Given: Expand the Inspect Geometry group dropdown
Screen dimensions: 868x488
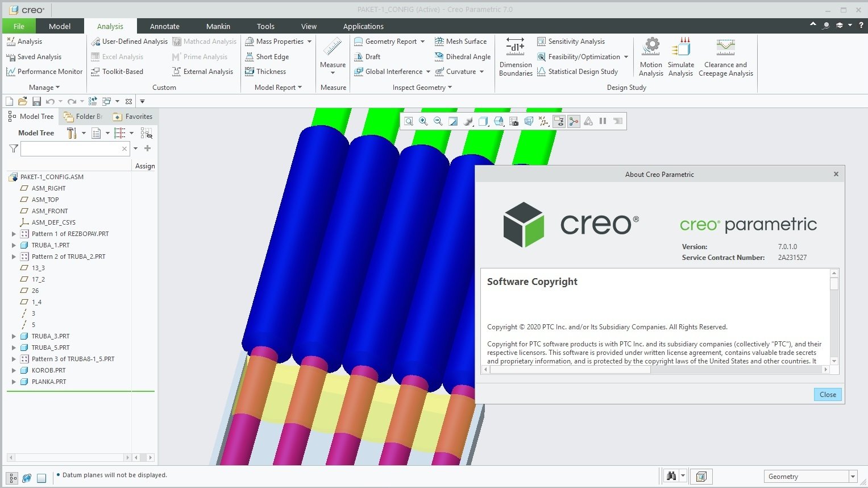Looking at the screenshot, I should tap(422, 88).
